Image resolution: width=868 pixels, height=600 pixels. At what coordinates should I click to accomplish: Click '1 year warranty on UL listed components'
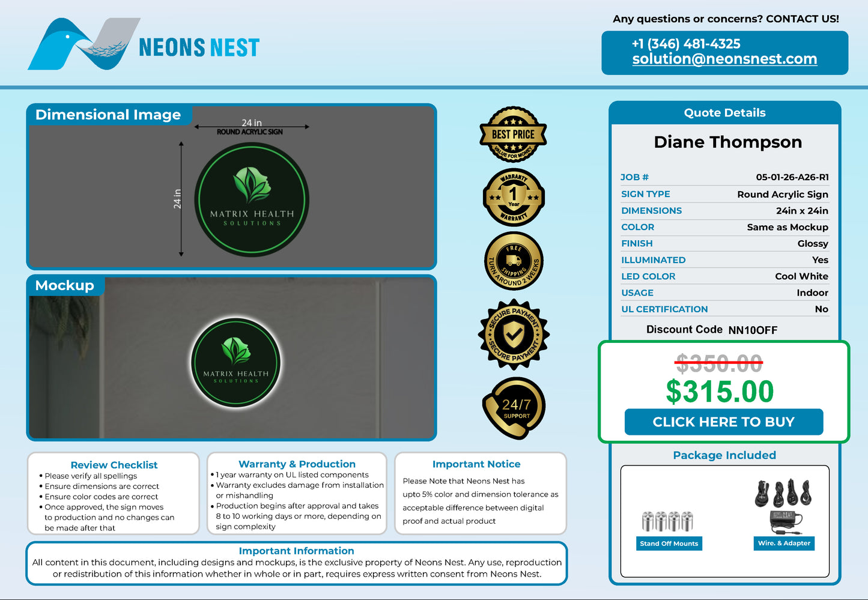pyautogui.click(x=292, y=474)
